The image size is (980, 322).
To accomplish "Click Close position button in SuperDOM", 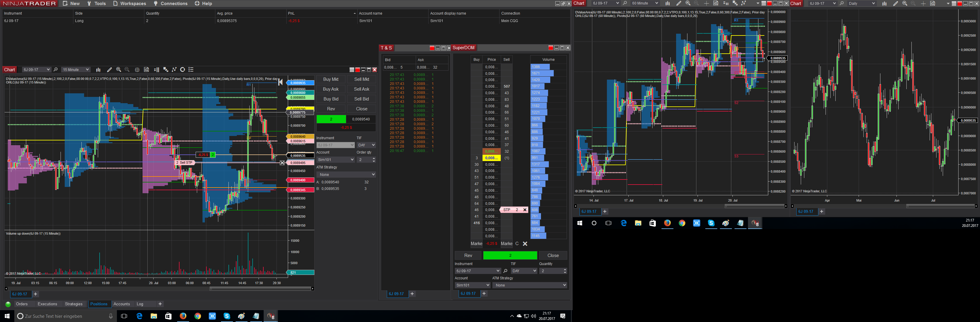I will click(553, 256).
